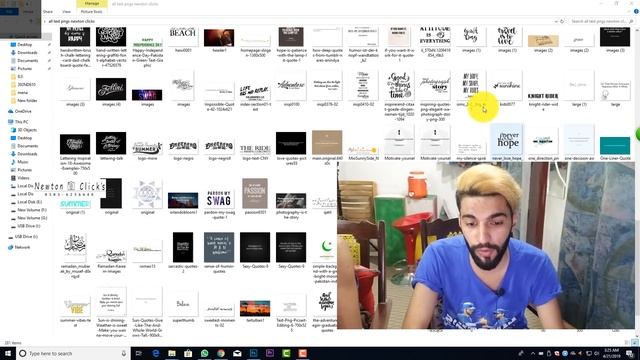The image size is (640, 360).
Task: Select the superthumb Believe thumbnail
Action: (x=183, y=304)
